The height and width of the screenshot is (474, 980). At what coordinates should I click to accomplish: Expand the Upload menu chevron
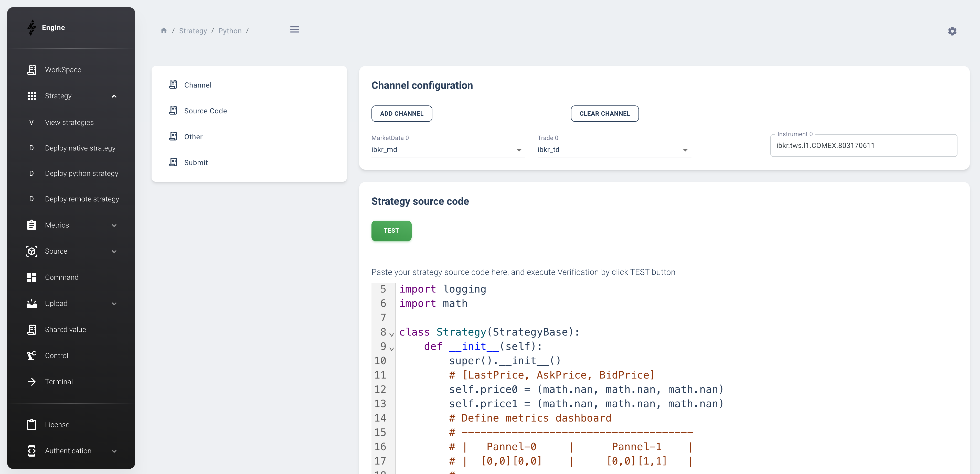click(x=114, y=304)
